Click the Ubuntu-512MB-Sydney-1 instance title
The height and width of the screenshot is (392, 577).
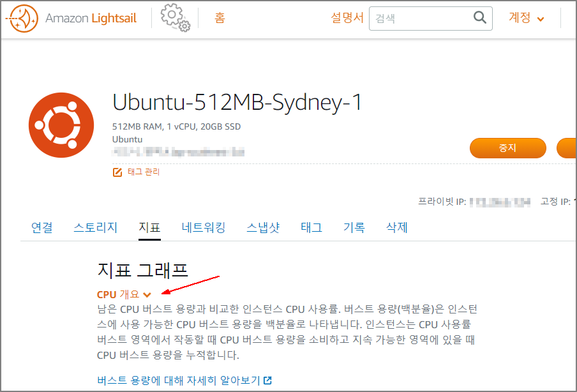pyautogui.click(x=237, y=102)
